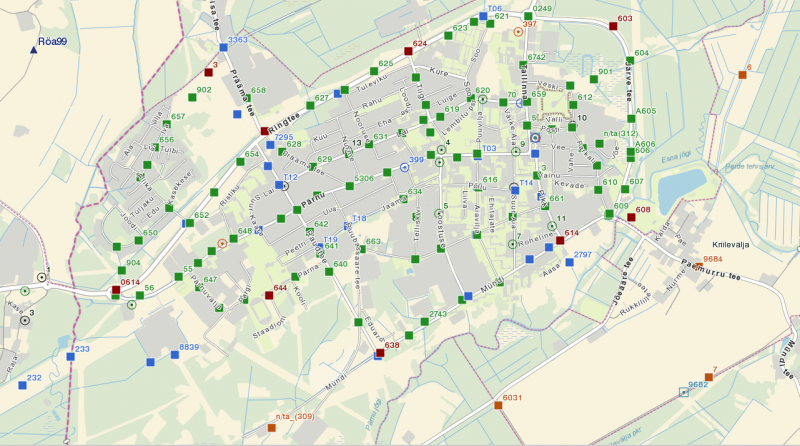Screen dimensions: 800x446
Task: Select orange square marker 6031
Action: (497, 405)
